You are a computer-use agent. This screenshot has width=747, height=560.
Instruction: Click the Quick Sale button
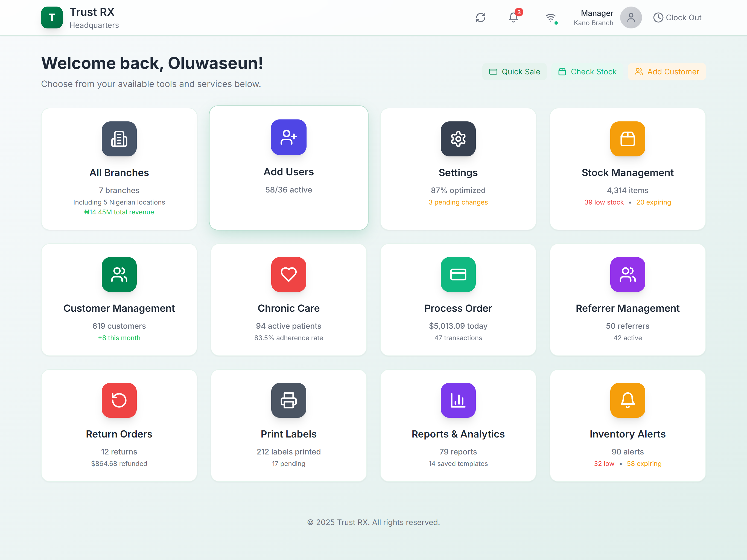514,72
